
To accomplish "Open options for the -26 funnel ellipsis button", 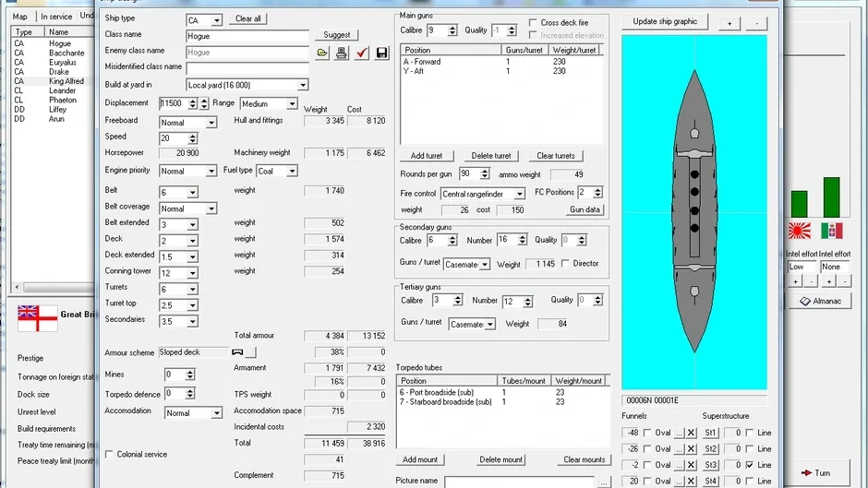I will pos(680,448).
